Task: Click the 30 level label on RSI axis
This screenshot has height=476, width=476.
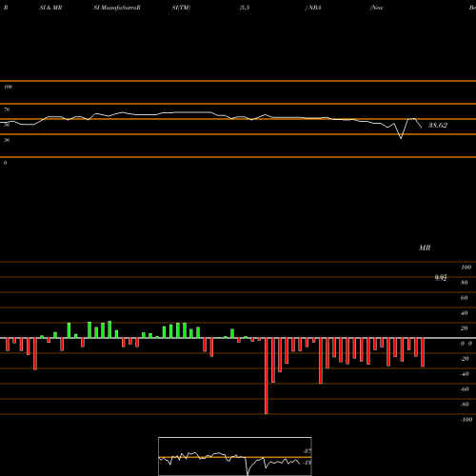Action: pos(7,140)
